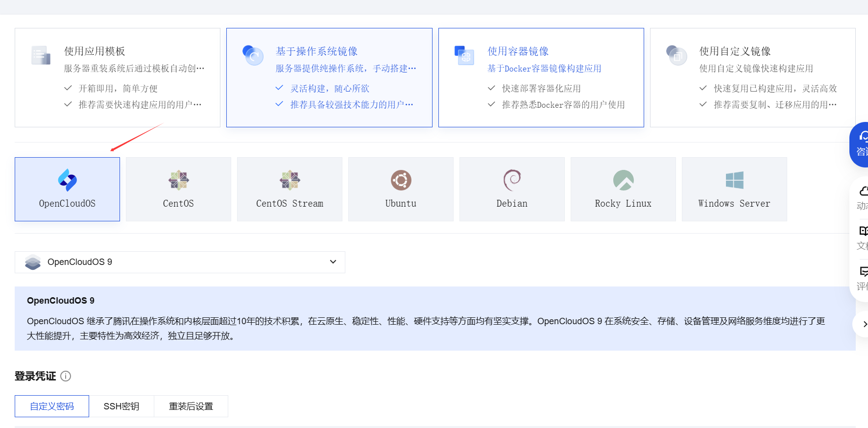Image resolution: width=868 pixels, height=428 pixels.
Task: Choose the CentOS Stream label
Action: (x=289, y=204)
